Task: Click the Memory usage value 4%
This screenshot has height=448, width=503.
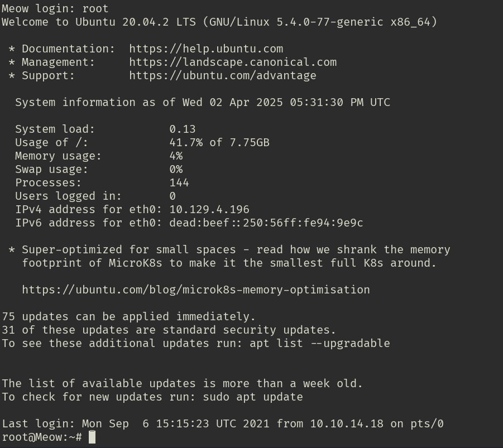Action: click(176, 156)
